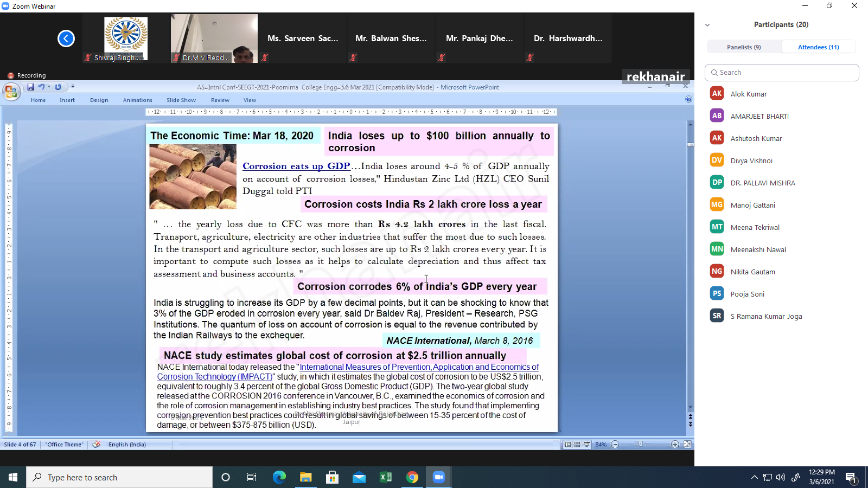This screenshot has height=488, width=868.
Task: Select Mr. Balwan Shes... participant tile
Action: click(x=391, y=38)
